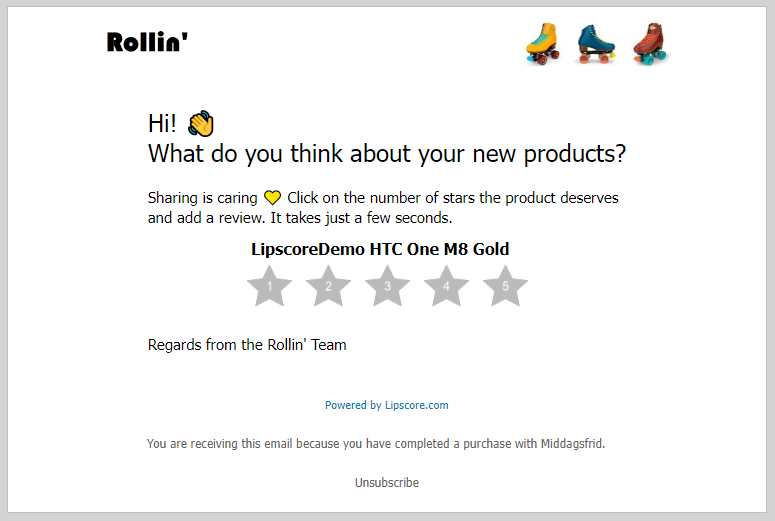Click the waving hand emoji

point(201,123)
